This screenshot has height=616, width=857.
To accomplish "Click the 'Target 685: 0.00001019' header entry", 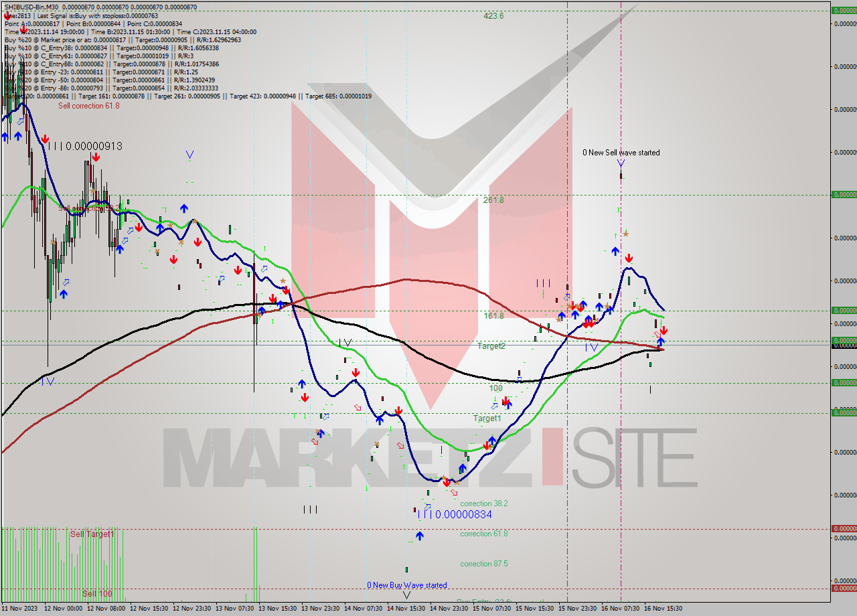I will [x=338, y=96].
